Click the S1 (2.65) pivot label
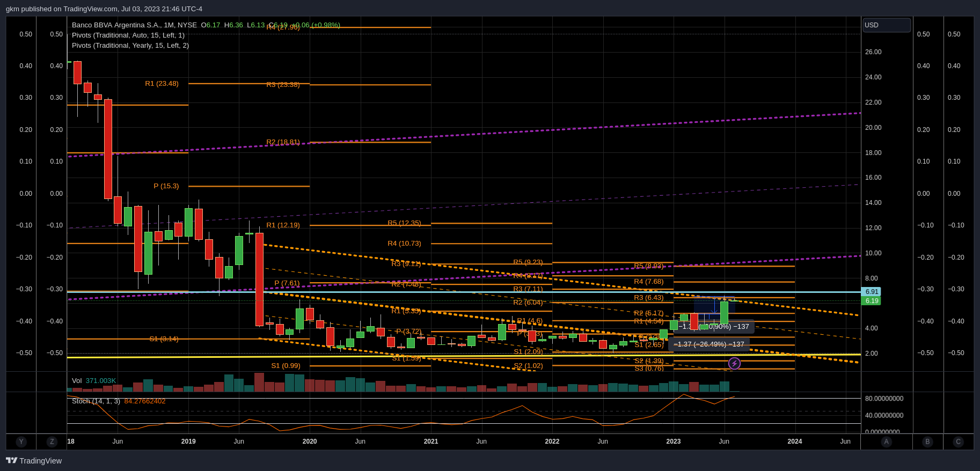 click(649, 345)
